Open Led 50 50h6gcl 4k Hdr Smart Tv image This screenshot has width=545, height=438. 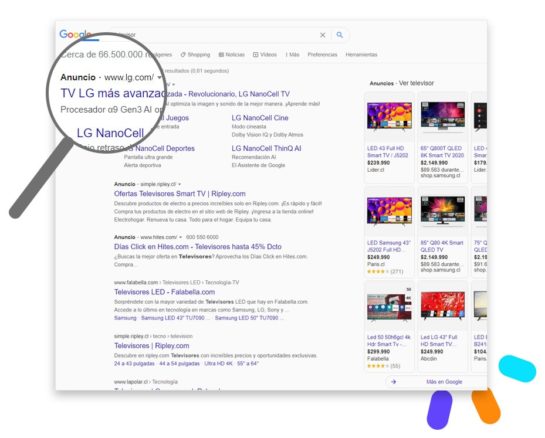(389, 306)
